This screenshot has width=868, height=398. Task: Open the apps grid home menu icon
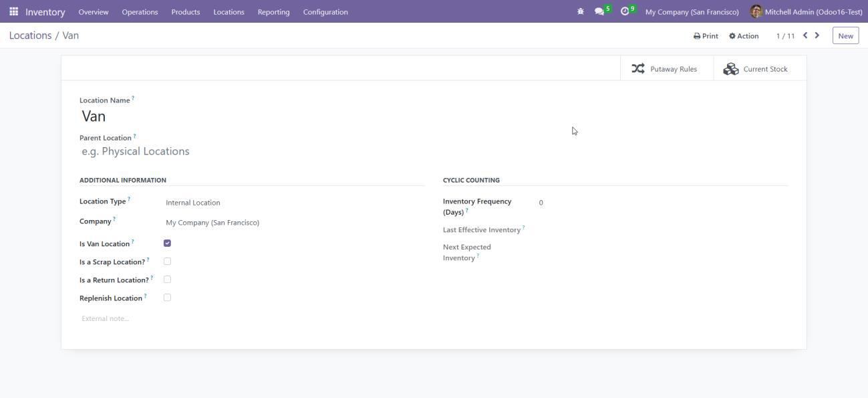(13, 12)
